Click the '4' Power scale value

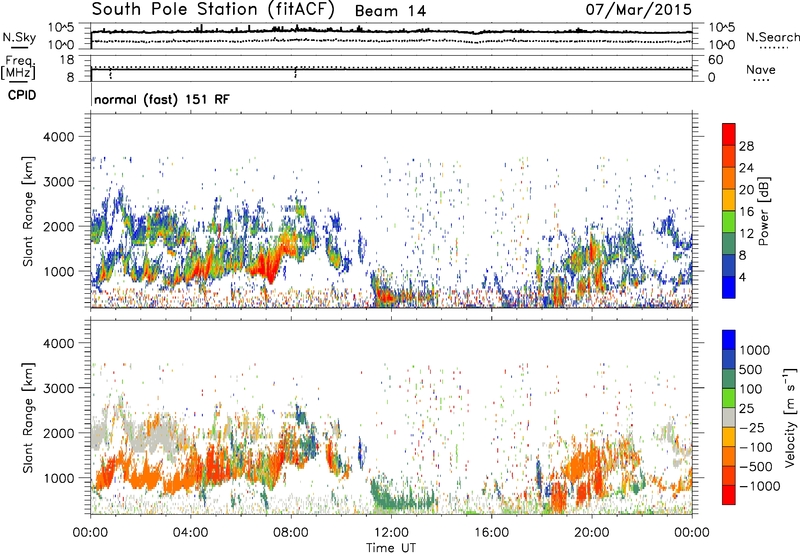(x=742, y=277)
